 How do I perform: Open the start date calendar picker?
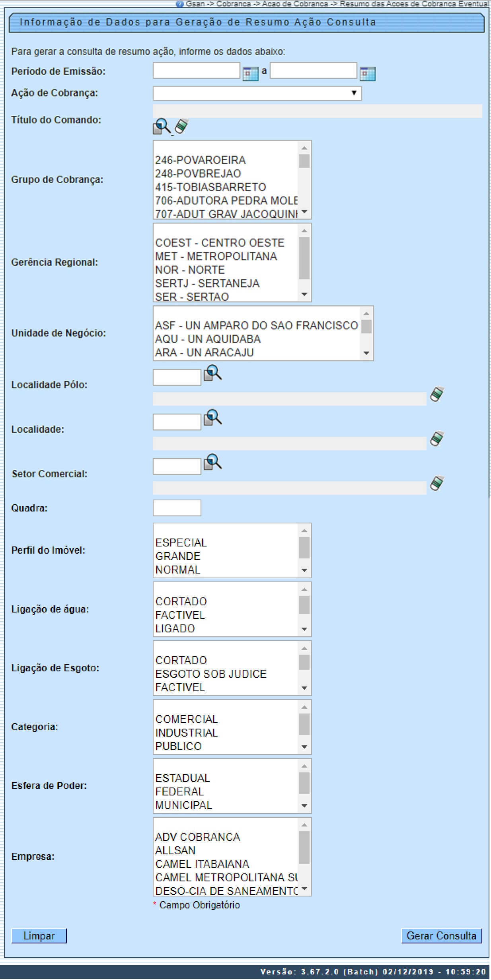(250, 74)
